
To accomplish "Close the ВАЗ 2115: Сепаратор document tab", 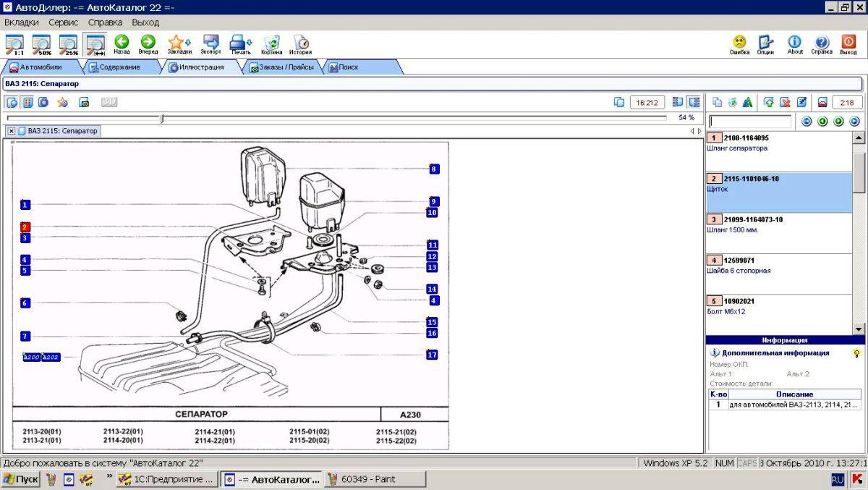I will 12,131.
